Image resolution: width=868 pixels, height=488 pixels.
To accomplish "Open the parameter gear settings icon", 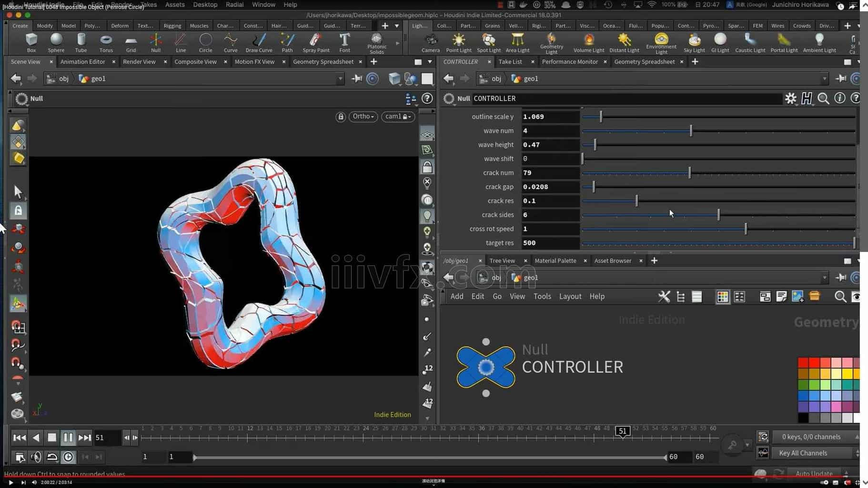I will pyautogui.click(x=790, y=99).
